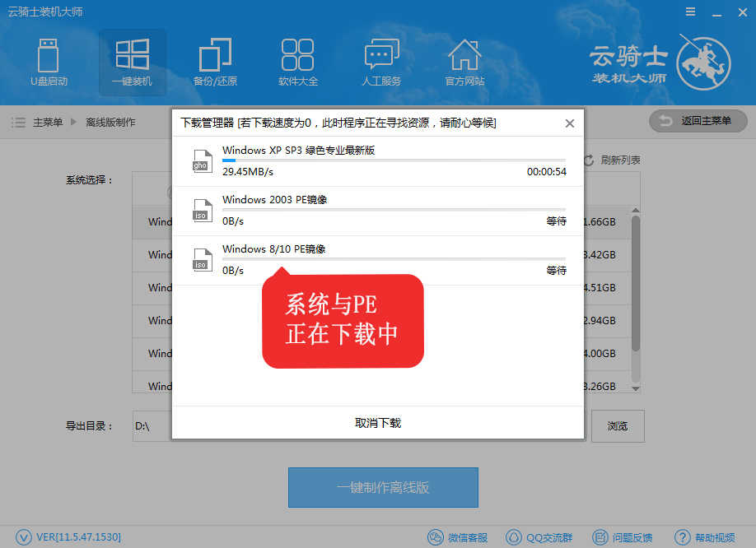Click the 云骑士 knight logo emblem

[703, 62]
